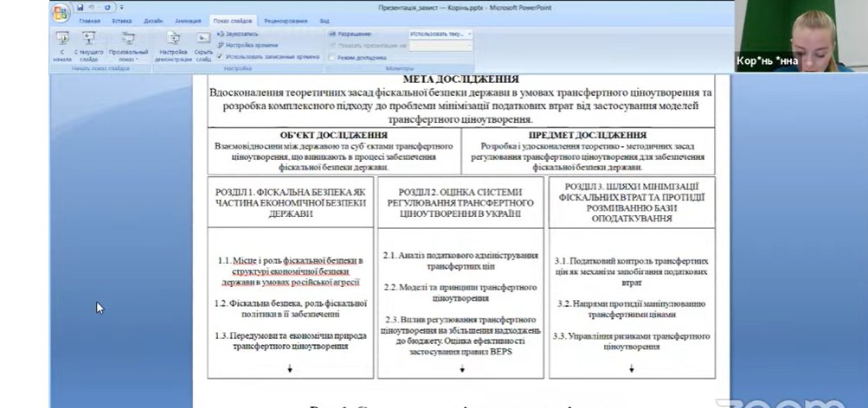The width and height of the screenshot is (868, 408).
Task: Select the РОЗДІЛ 2 ОЦІНКА СИСТЕМИ box
Action: pyautogui.click(x=460, y=202)
